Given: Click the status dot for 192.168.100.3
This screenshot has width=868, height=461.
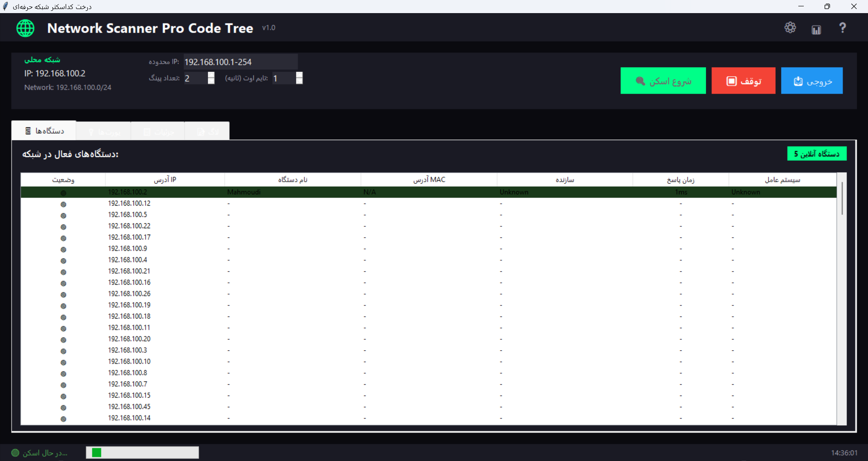Looking at the screenshot, I should pyautogui.click(x=63, y=351).
